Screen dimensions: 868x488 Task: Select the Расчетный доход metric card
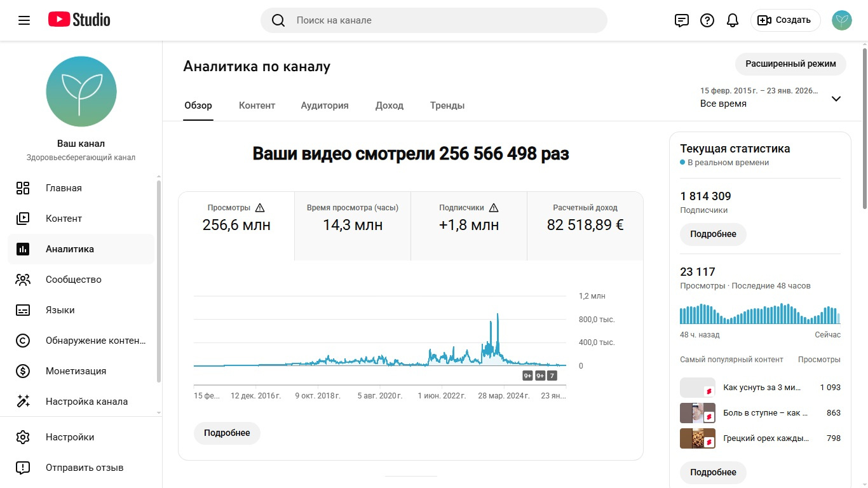pos(585,218)
